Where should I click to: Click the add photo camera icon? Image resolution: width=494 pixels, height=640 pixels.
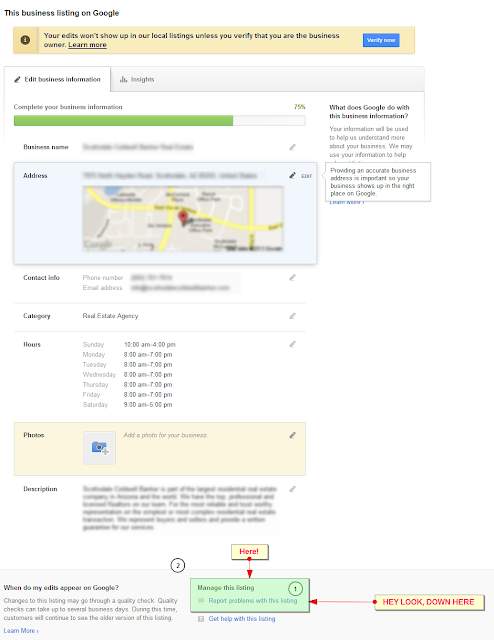pos(99,448)
